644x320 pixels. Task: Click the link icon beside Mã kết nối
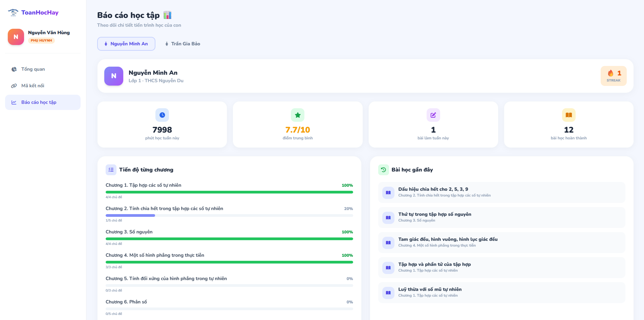click(x=14, y=86)
